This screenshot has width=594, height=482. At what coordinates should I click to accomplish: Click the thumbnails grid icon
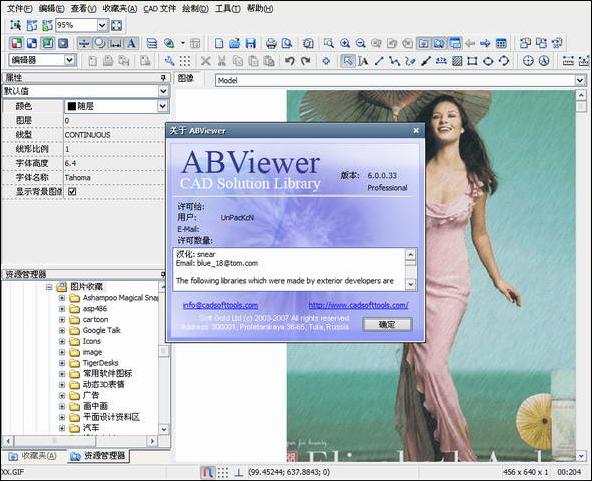pyautogui.click(x=501, y=43)
